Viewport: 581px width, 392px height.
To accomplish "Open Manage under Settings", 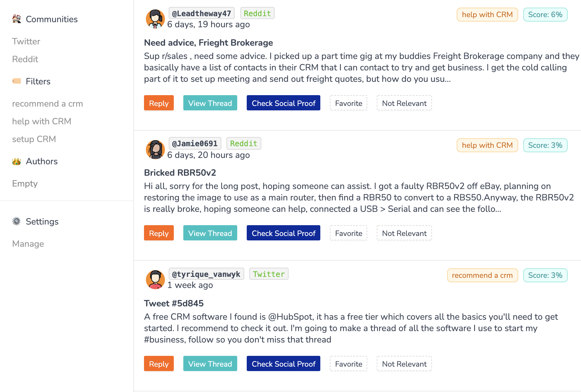I will click(28, 244).
